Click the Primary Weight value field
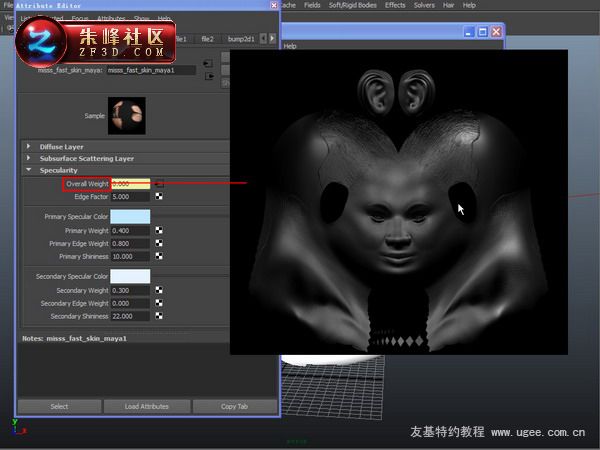Screen dimensions: 600x450 pyautogui.click(x=130, y=231)
